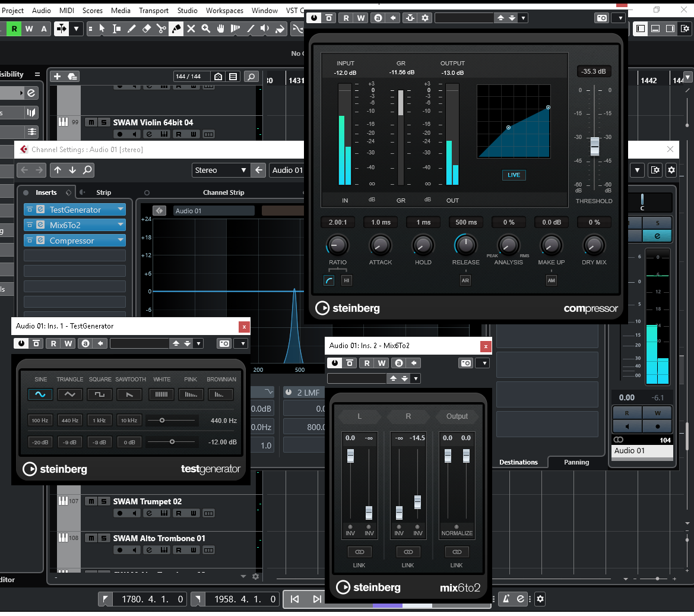Choose the Sine waveform in TestGenerator
Screen dimensions: 694x616
[x=40, y=394]
